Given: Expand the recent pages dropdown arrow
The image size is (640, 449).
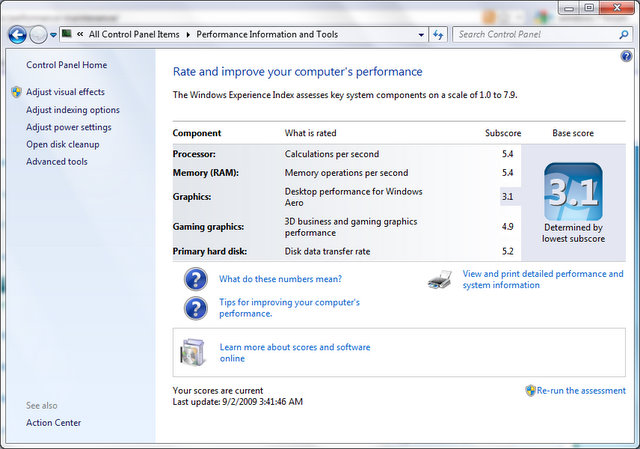Looking at the screenshot, I should click(x=53, y=35).
